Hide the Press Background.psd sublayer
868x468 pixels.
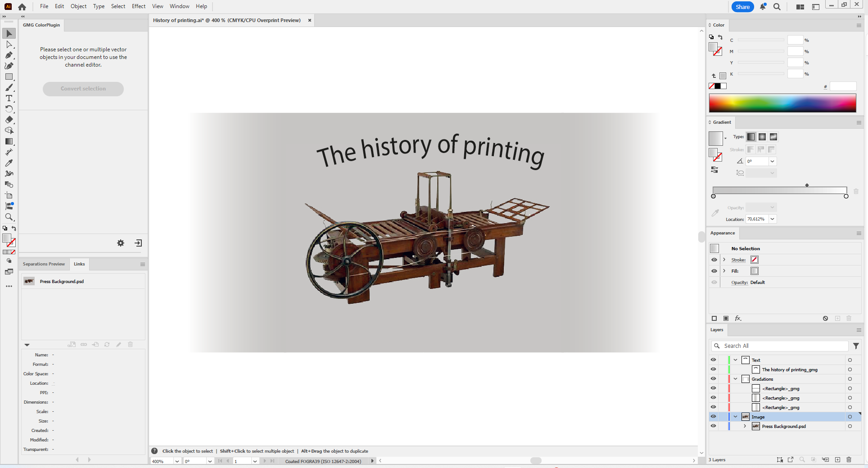[x=714, y=426]
